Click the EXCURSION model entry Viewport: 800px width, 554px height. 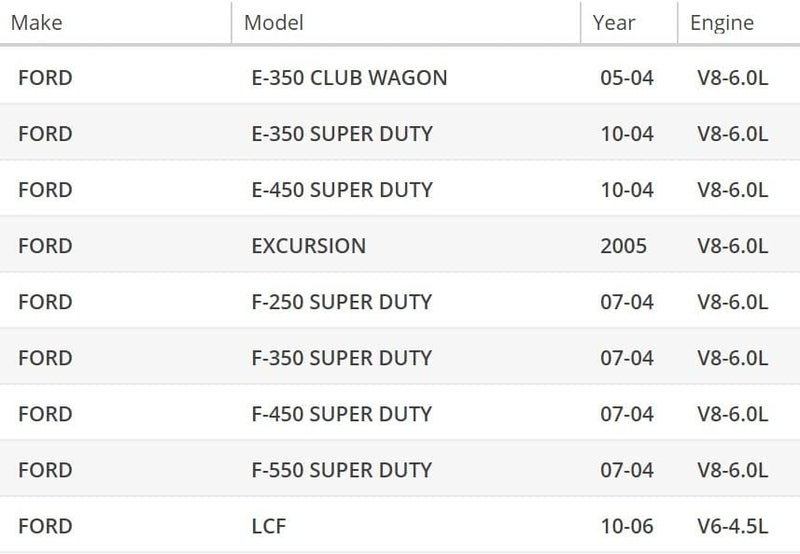(309, 246)
